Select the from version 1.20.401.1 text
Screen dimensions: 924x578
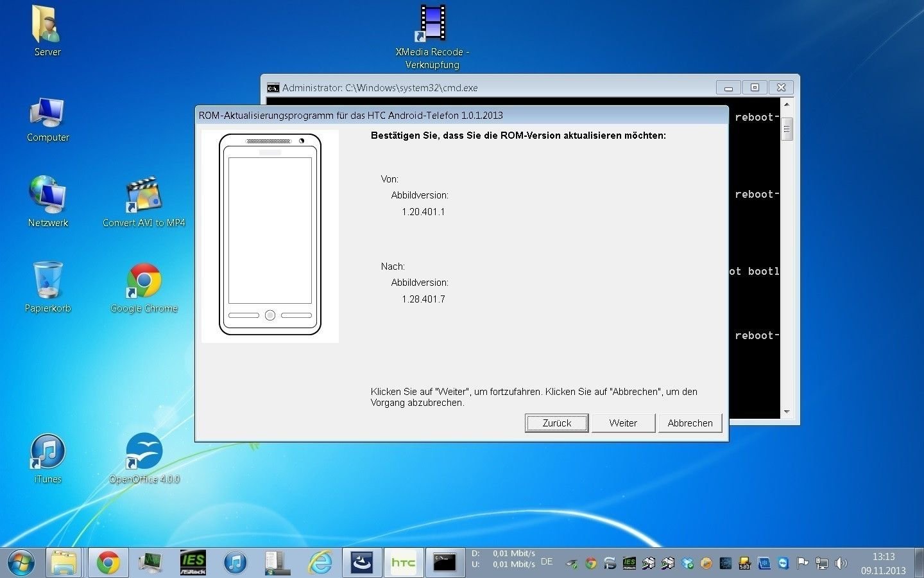pos(424,212)
